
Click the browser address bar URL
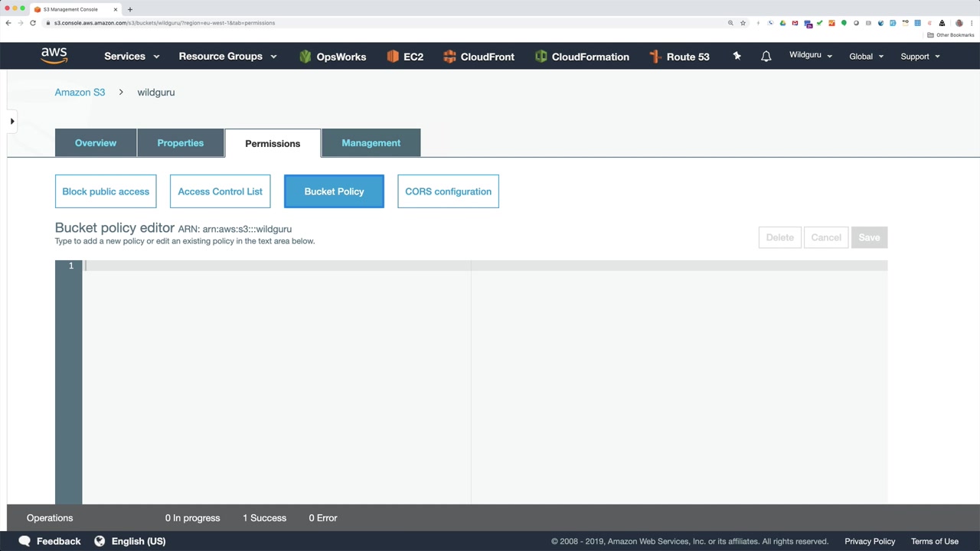point(165,23)
